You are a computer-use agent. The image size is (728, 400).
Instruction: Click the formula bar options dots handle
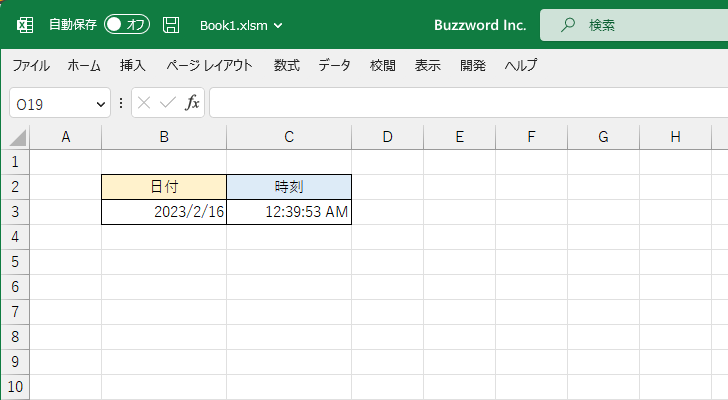(x=121, y=103)
